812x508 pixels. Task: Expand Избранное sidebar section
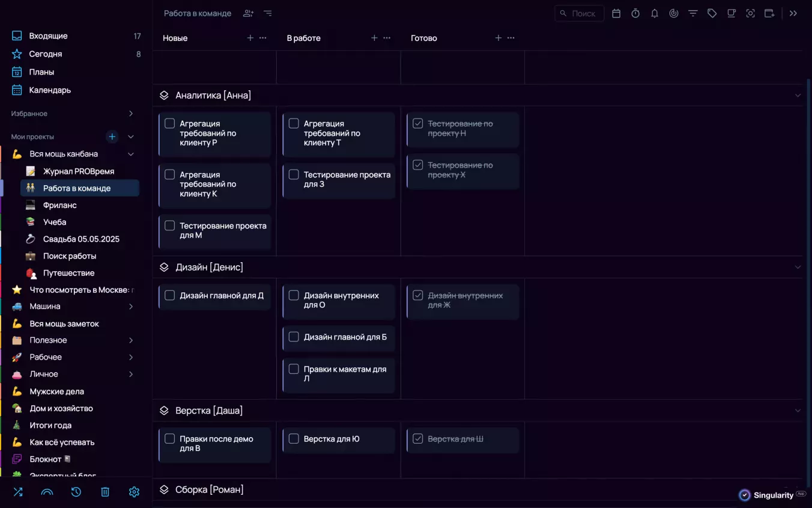click(131, 114)
